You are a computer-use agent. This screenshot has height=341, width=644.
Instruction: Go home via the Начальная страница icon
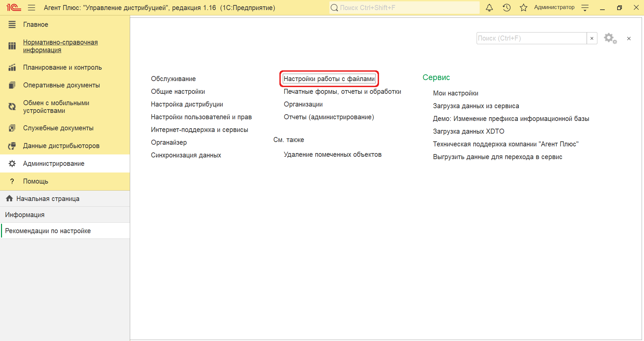click(9, 198)
